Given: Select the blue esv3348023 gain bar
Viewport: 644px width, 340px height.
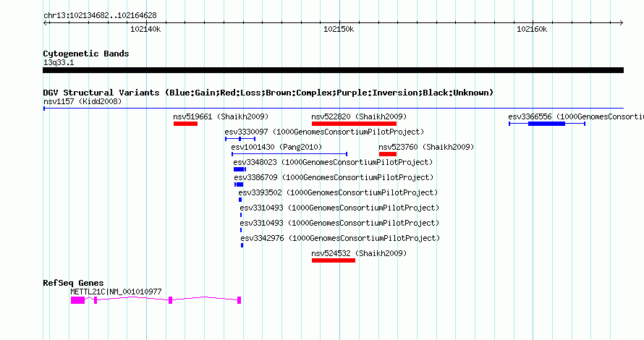Looking at the screenshot, I should tap(240, 169).
